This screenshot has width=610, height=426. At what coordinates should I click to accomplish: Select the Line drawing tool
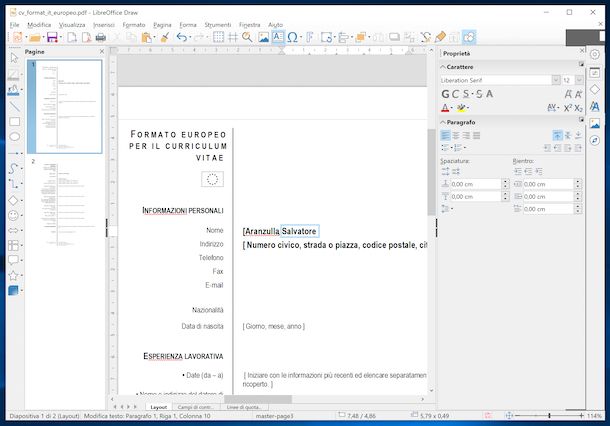[x=14, y=106]
